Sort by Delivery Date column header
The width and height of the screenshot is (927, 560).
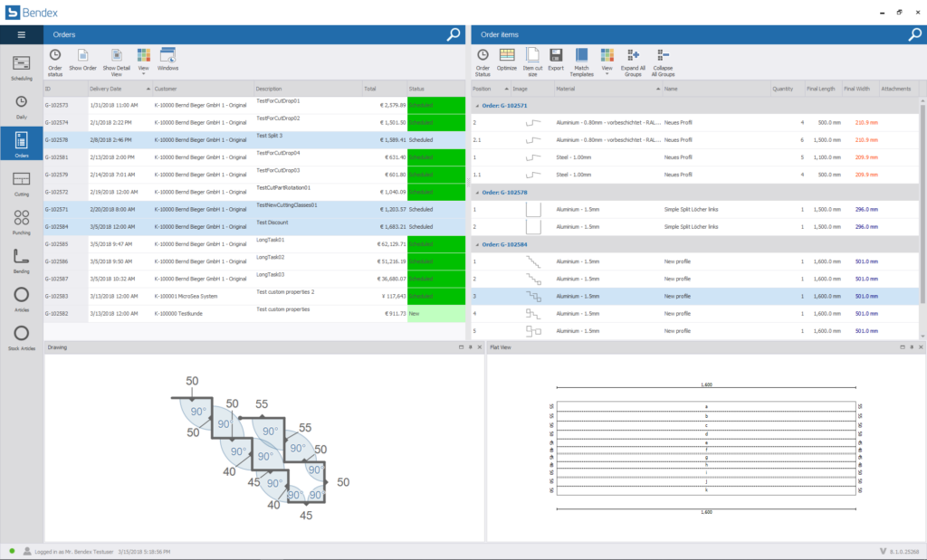119,89
